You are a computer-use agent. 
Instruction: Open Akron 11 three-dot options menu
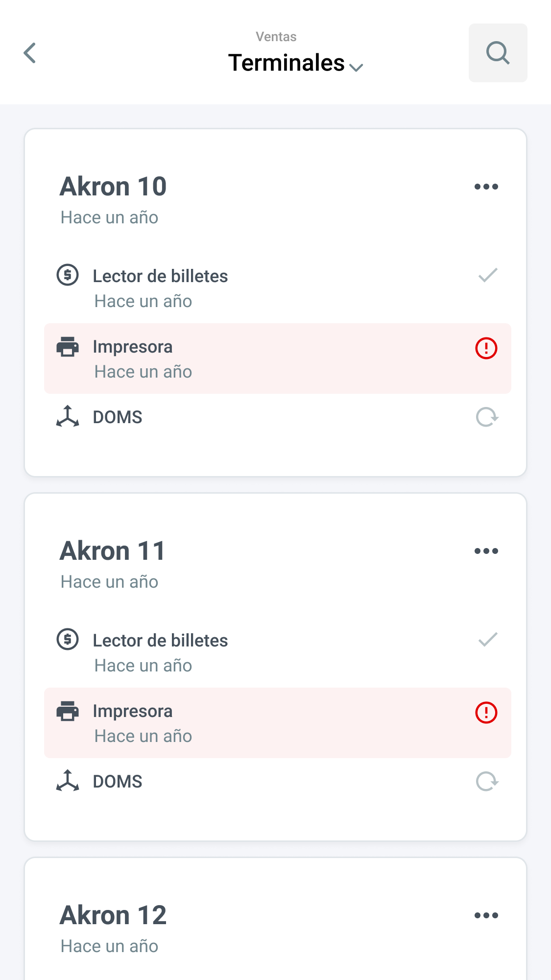(486, 551)
